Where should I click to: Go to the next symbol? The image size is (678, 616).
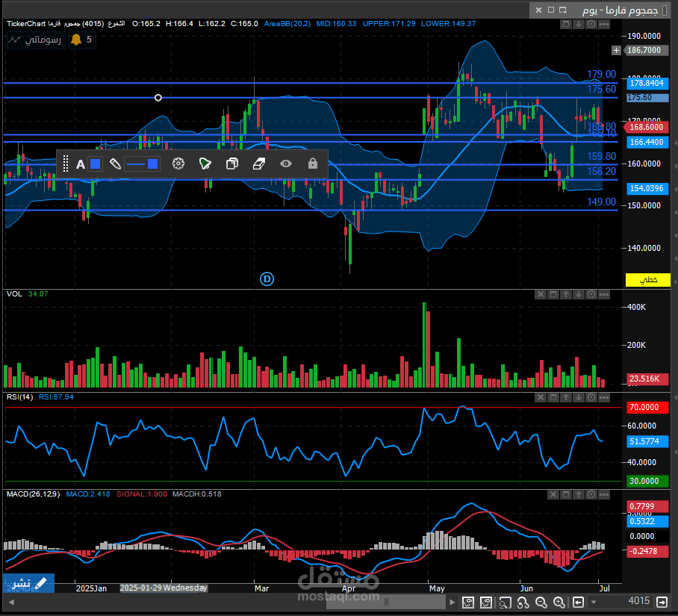(662, 602)
